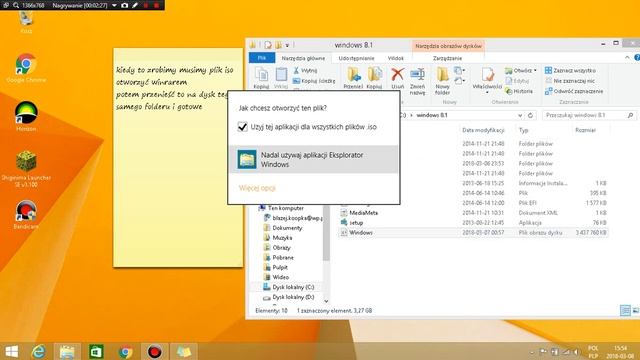Open Internet Explorer from taskbar
640x360 pixels.
pyautogui.click(x=39, y=351)
